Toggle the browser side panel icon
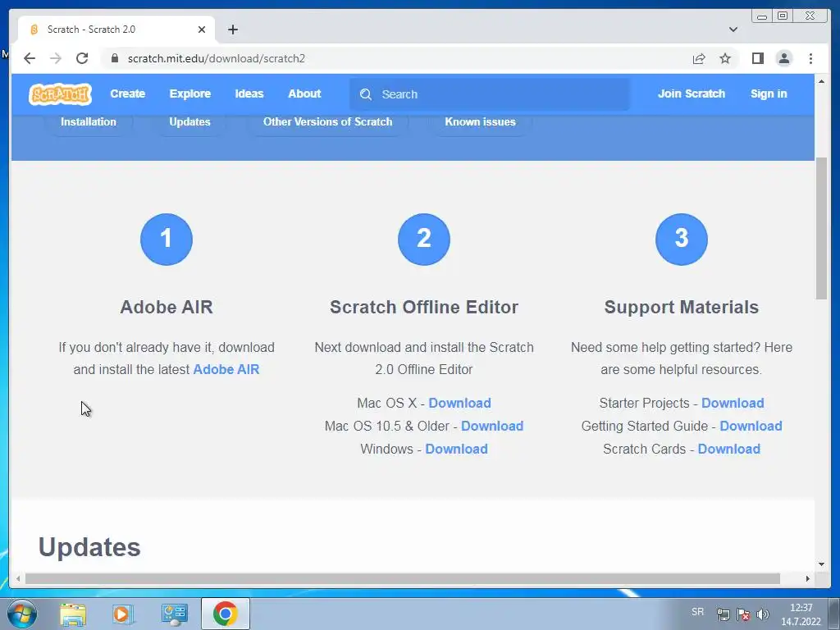Image resolution: width=840 pixels, height=630 pixels. point(757,58)
